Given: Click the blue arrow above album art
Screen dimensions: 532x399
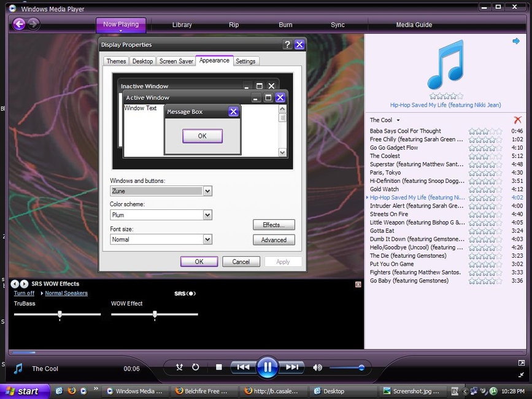Looking at the screenshot, I should coord(516,41).
